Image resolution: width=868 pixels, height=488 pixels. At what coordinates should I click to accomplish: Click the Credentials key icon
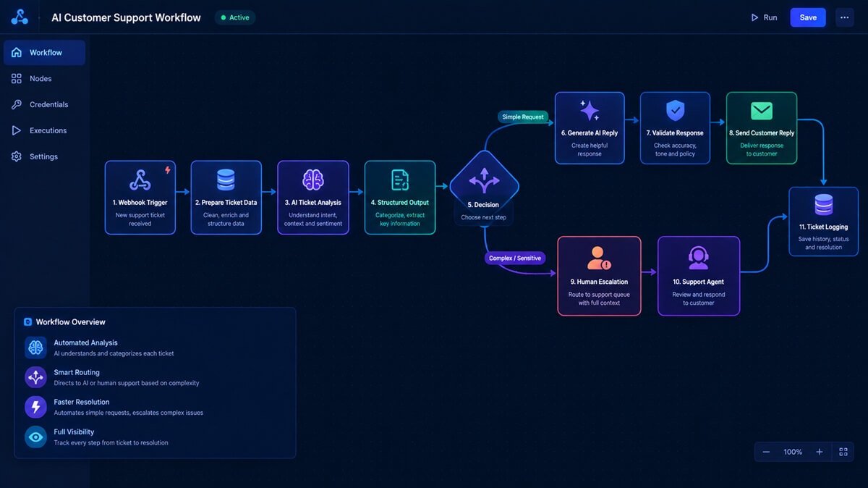[x=17, y=104]
